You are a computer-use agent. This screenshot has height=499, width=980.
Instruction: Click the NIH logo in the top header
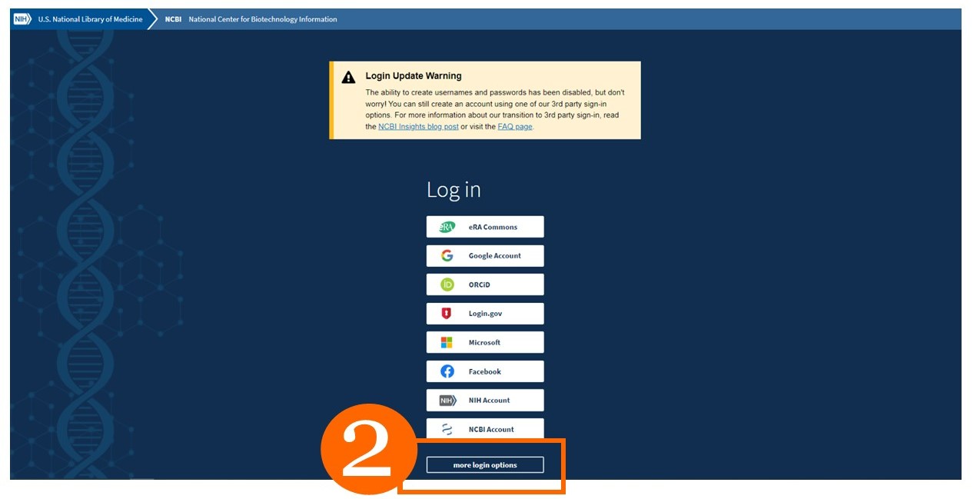pos(21,18)
